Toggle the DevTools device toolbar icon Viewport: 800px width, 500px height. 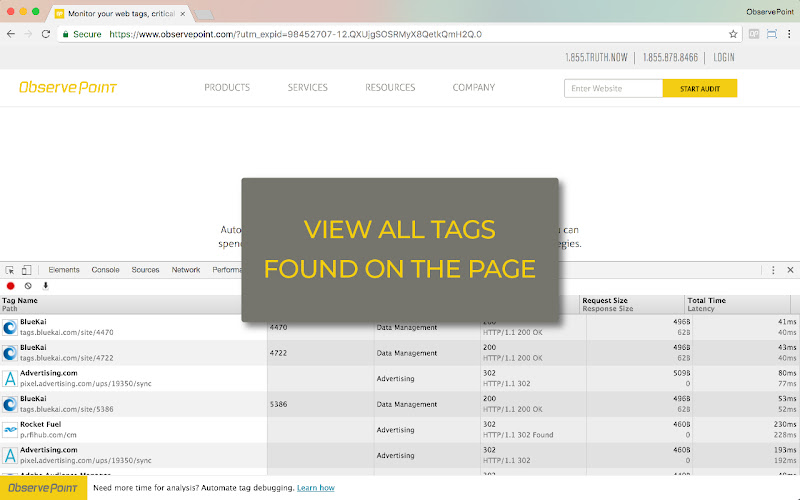[27, 270]
